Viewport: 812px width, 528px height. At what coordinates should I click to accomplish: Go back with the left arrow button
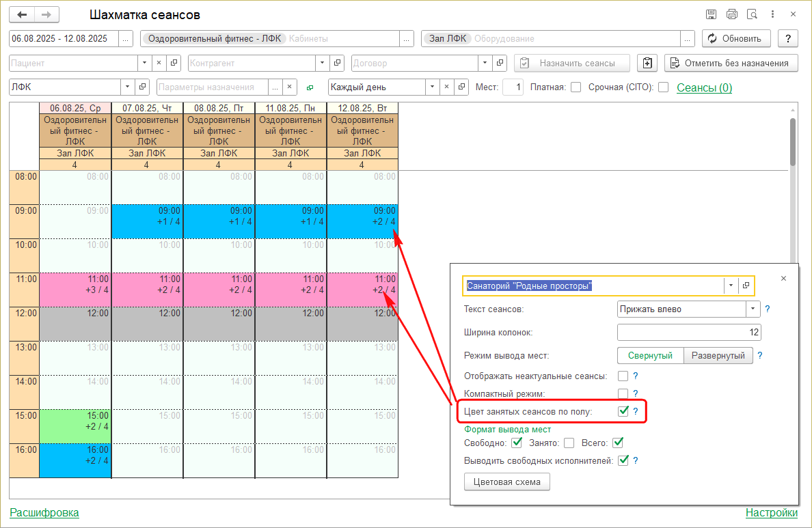pos(22,14)
